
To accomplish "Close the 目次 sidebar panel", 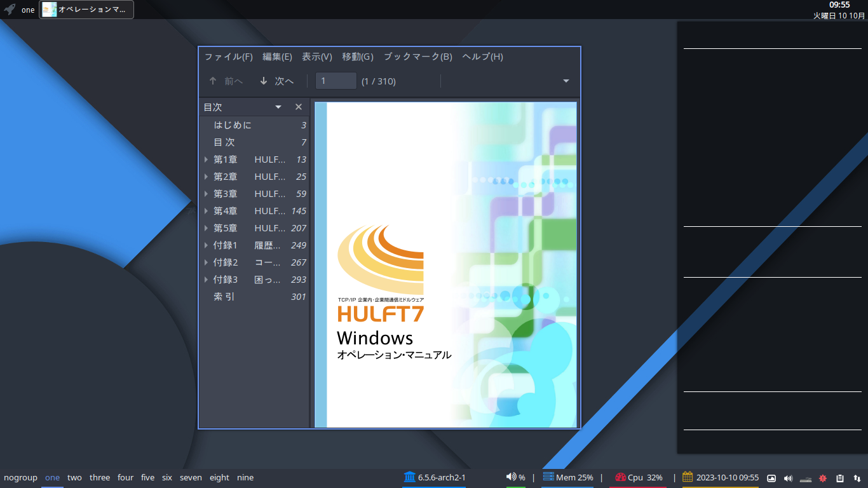I will (299, 107).
